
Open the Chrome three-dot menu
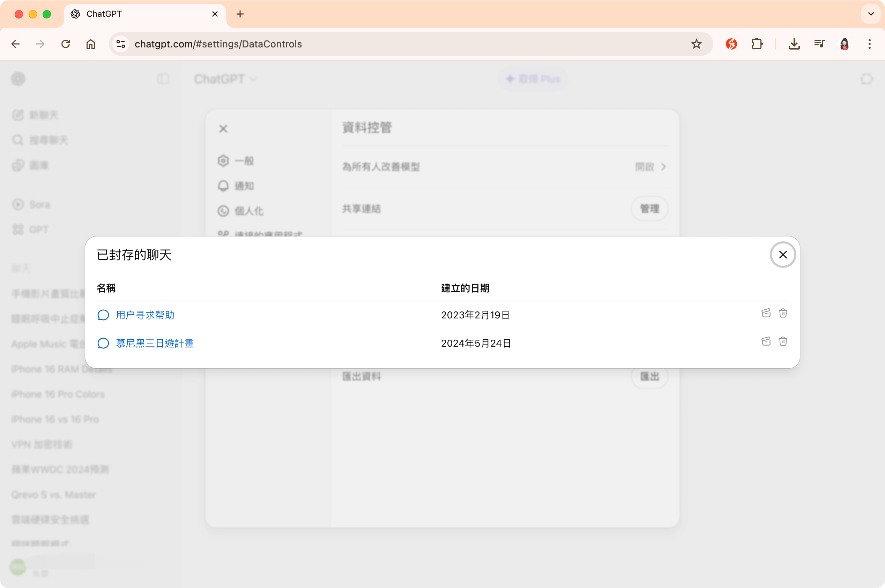point(869,44)
